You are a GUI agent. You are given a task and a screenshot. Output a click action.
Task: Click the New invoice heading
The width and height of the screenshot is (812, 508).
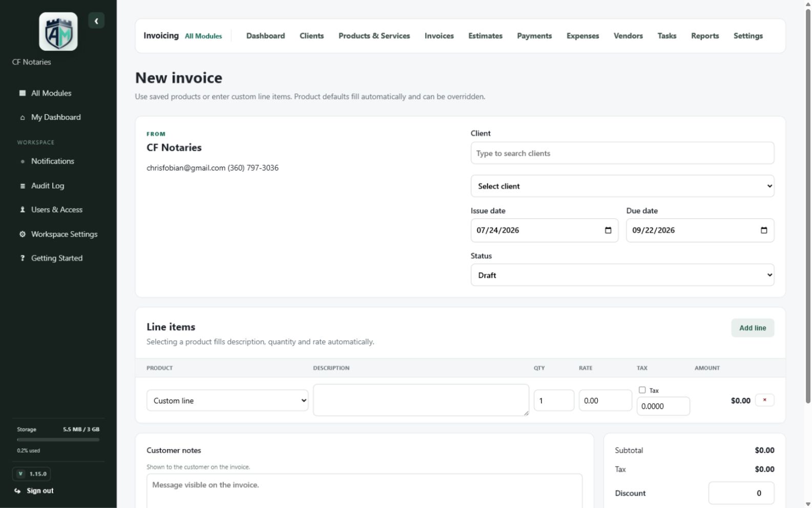pyautogui.click(x=179, y=78)
